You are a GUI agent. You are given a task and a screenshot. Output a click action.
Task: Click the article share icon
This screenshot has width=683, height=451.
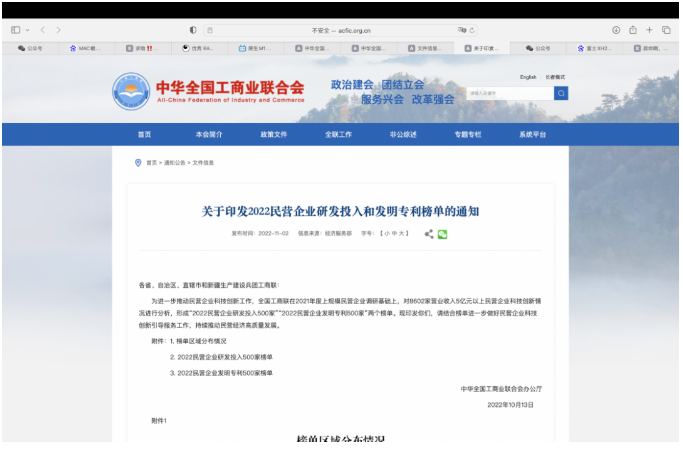pyautogui.click(x=429, y=234)
